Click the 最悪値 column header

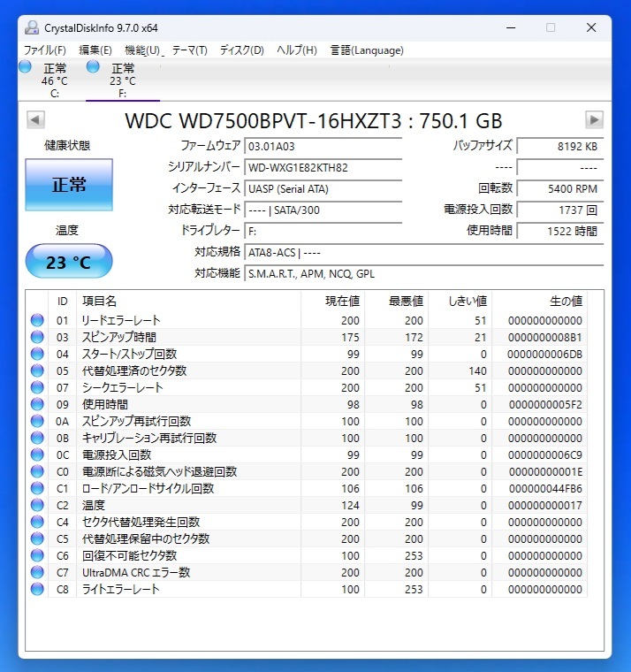(396, 302)
